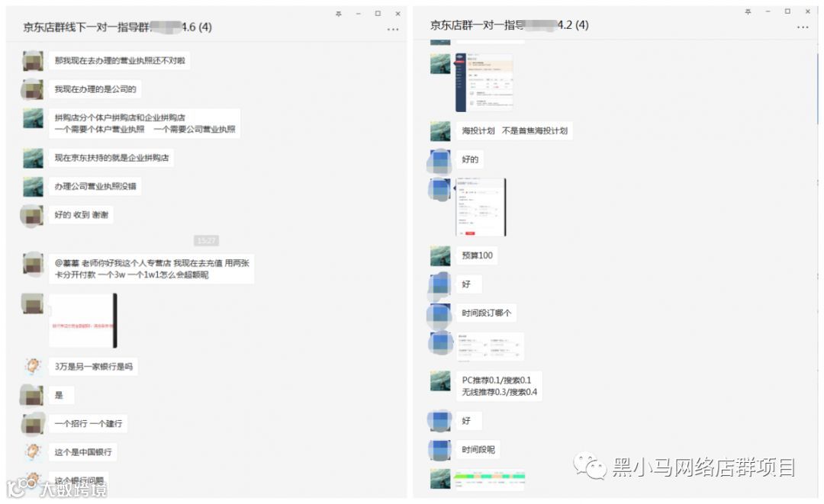Pin the left 4.6 chat window on top
824x504 pixels.
tap(339, 14)
